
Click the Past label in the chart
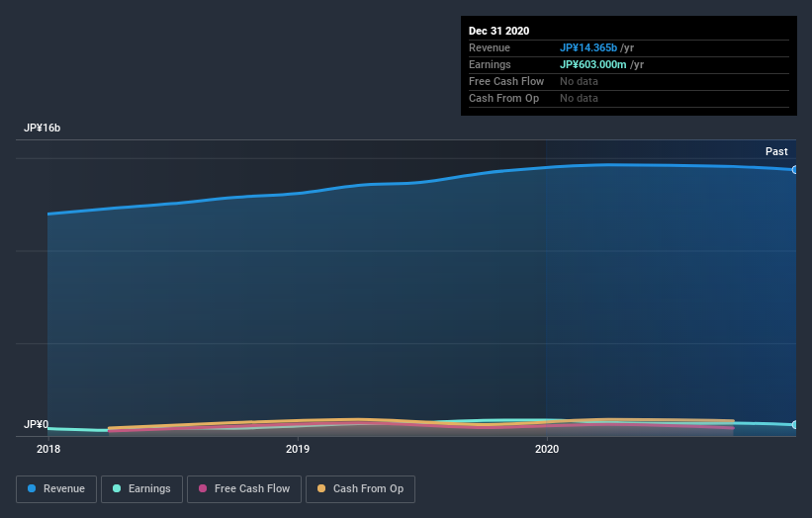point(776,151)
